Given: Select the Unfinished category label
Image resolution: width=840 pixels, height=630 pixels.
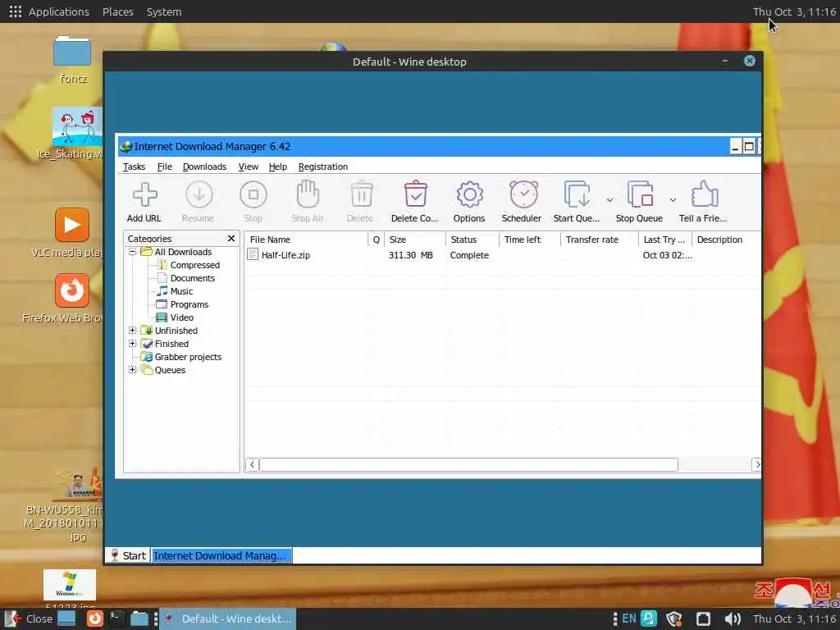Looking at the screenshot, I should coord(176,331).
